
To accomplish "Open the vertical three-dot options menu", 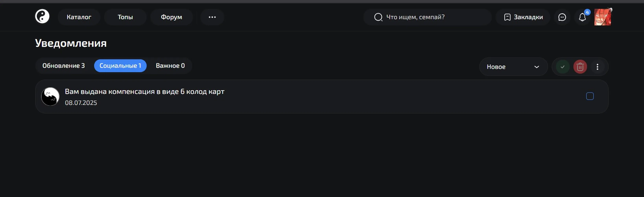I will point(597,67).
